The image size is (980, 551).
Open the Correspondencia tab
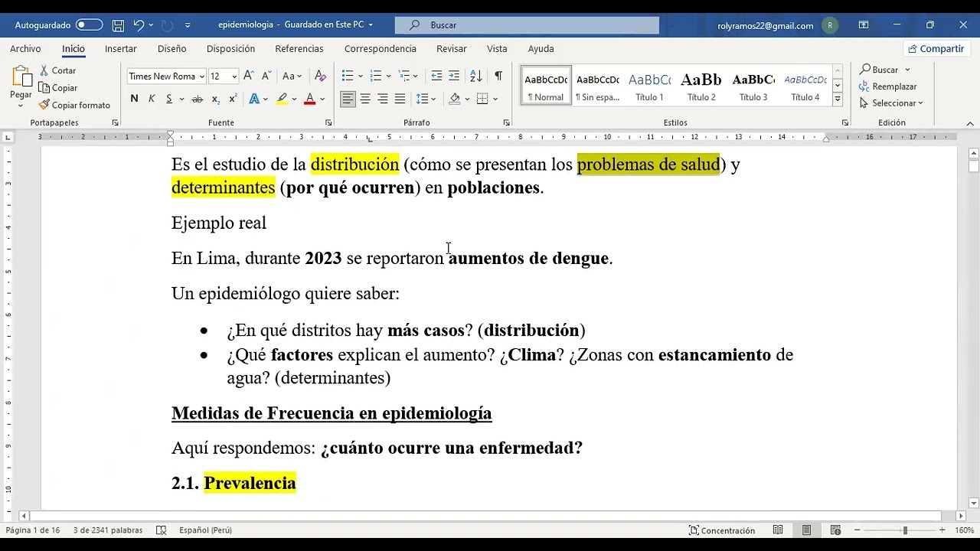[x=381, y=48]
